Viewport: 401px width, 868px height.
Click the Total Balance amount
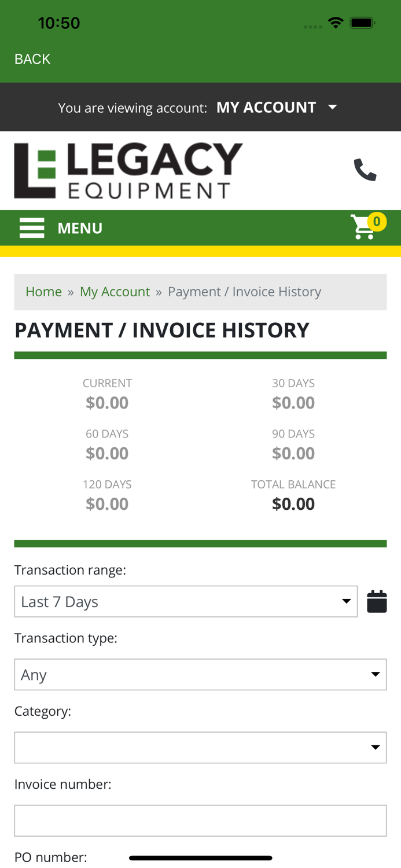293,503
